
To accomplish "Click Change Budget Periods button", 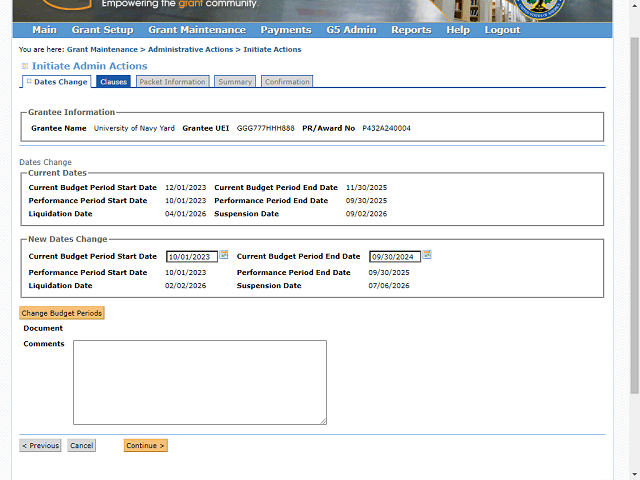I will [x=62, y=313].
